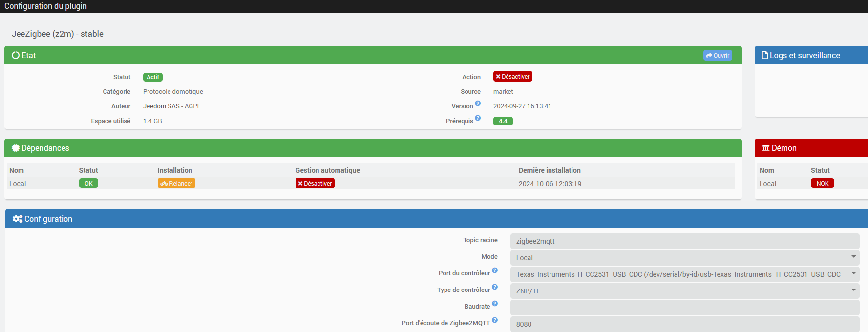Click the 'Configuration du plugin' window title

(x=46, y=6)
